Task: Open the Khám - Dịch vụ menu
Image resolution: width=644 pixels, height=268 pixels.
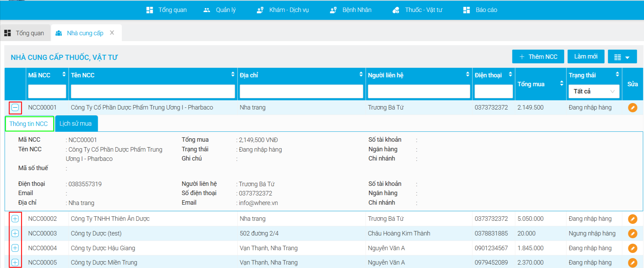Action: point(283,10)
